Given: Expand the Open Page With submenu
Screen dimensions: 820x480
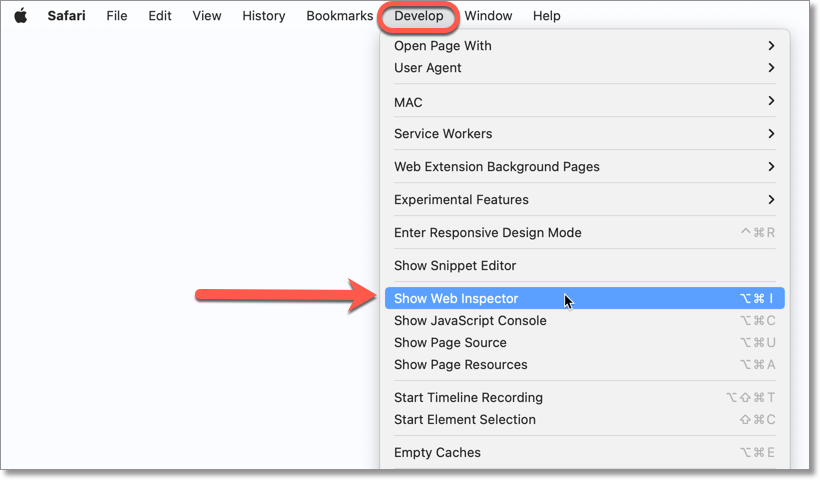Looking at the screenshot, I should click(x=585, y=46).
